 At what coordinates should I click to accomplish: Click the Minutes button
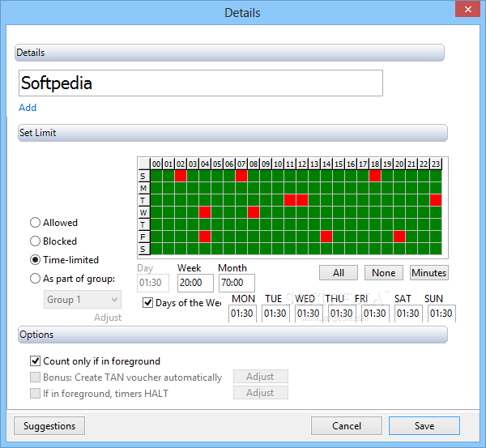pyautogui.click(x=429, y=273)
